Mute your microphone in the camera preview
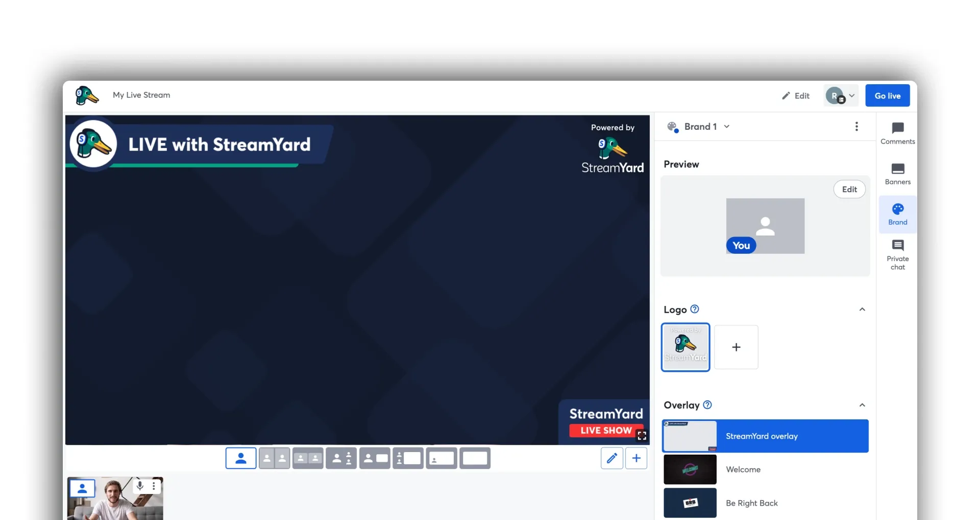The width and height of the screenshot is (980, 520). (x=140, y=486)
